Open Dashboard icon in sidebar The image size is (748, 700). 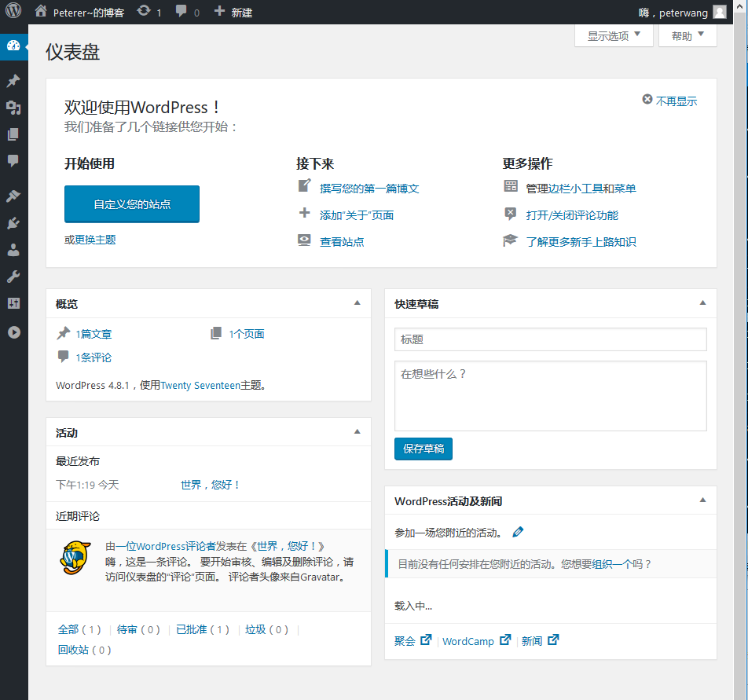(x=13, y=46)
